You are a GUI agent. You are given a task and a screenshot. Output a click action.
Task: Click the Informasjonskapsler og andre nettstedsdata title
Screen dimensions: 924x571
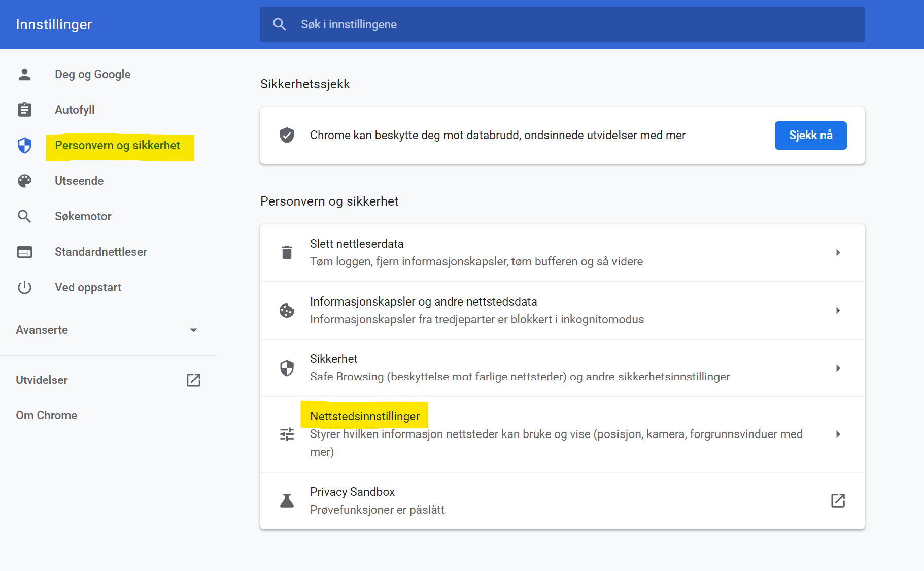pyautogui.click(x=424, y=301)
